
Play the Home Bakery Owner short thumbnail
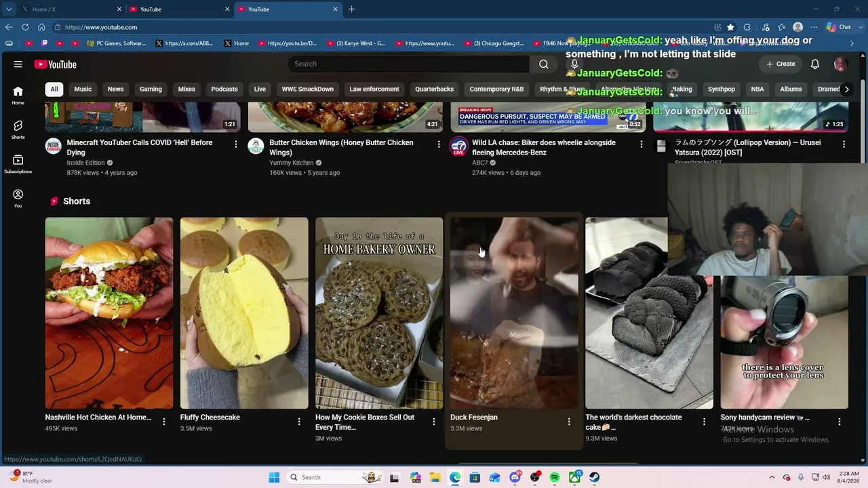point(379,313)
